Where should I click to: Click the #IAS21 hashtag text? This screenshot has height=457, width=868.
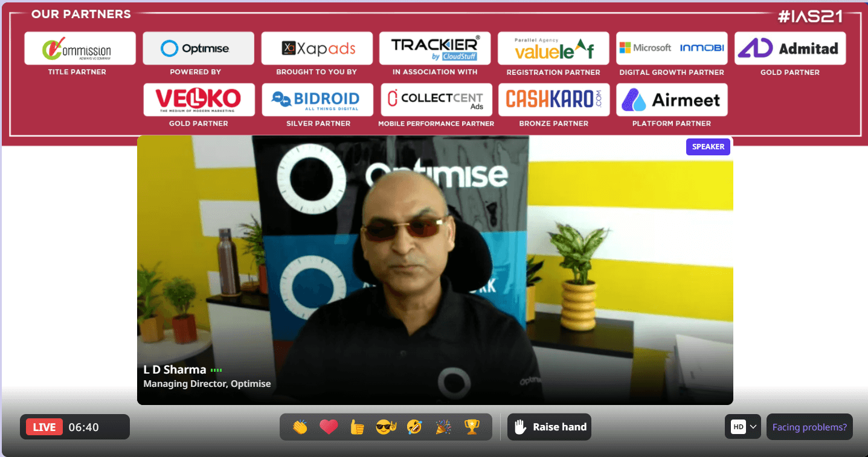809,16
